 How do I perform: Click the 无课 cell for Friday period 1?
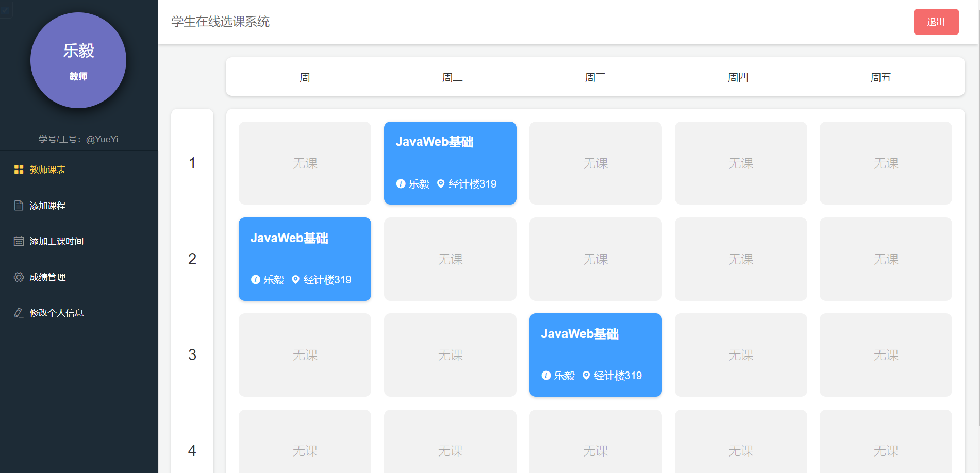point(886,163)
